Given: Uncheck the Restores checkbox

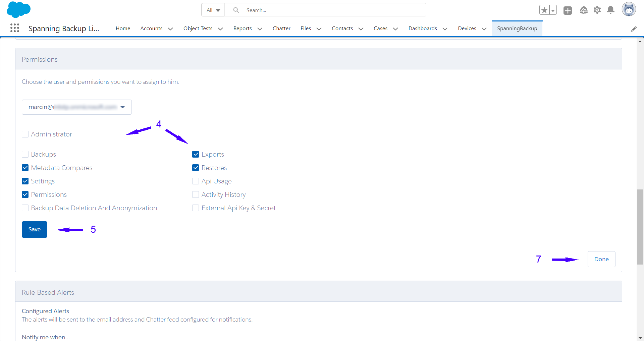Looking at the screenshot, I should coord(196,168).
